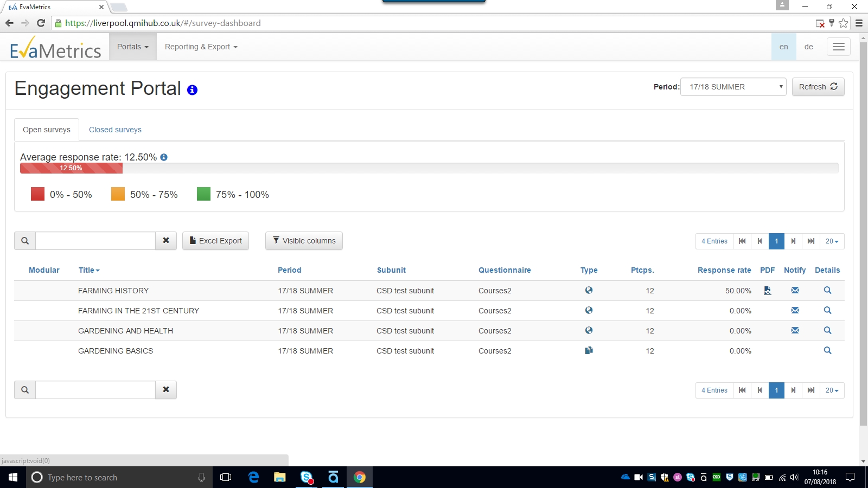Image resolution: width=868 pixels, height=488 pixels.
Task: Go to next page in top pagination
Action: (793, 241)
